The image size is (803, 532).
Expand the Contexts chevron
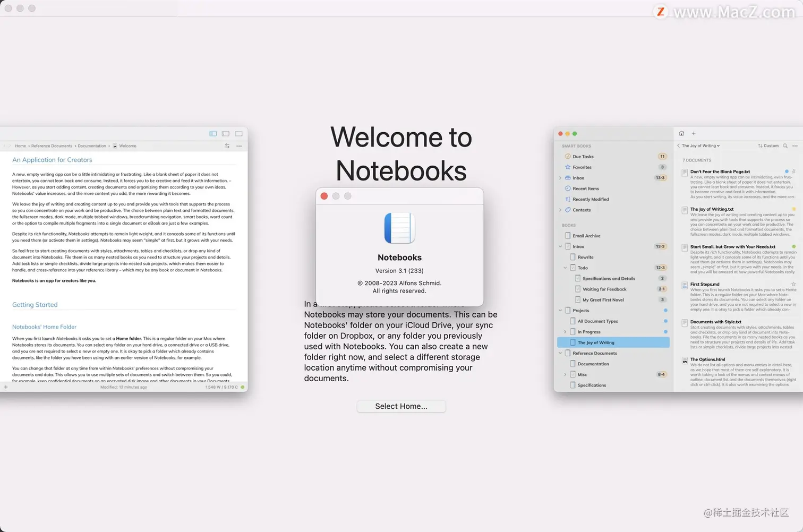560,210
